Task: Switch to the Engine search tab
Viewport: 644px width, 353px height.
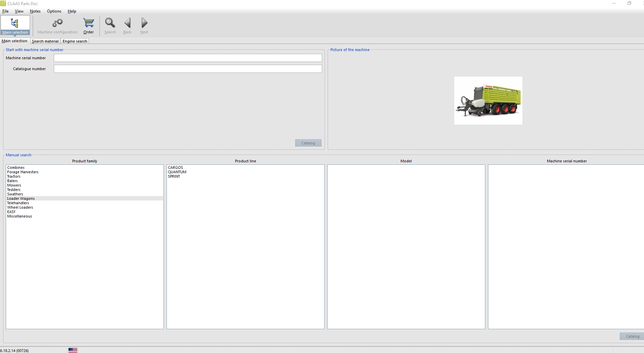Action: 75,41
